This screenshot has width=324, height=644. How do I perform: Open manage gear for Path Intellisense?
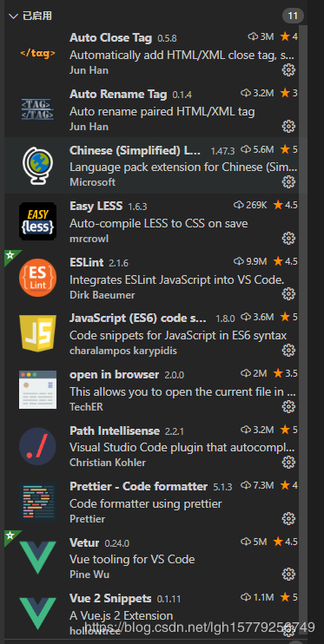(288, 462)
